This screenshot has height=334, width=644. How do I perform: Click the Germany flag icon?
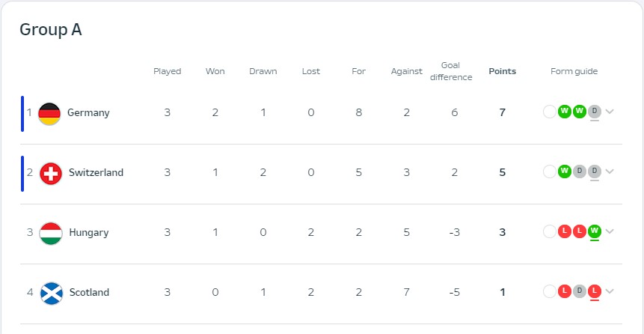pos(49,113)
